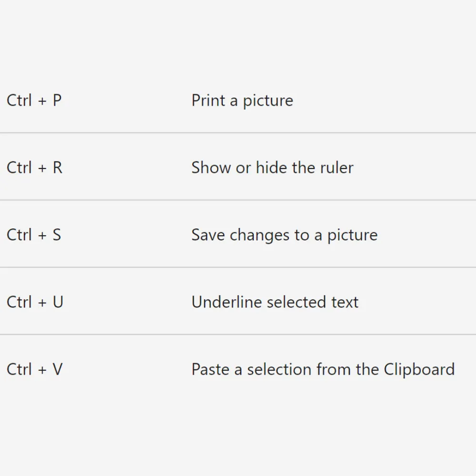
Task: Click "Underline selected text" description
Action: click(275, 302)
